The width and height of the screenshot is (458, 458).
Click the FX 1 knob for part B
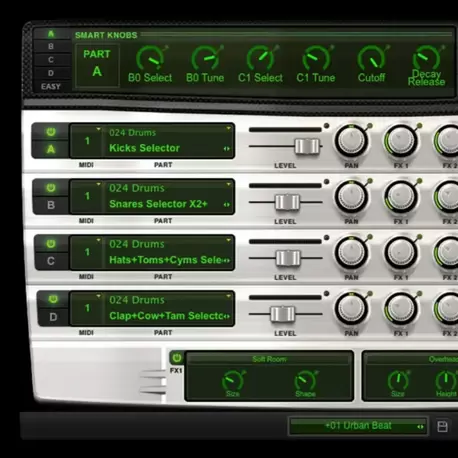click(x=401, y=197)
